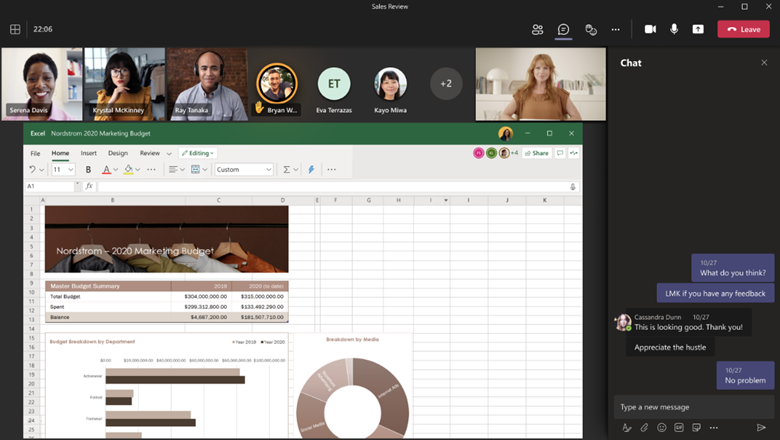Click Eva Terrazas ET avatar

pyautogui.click(x=334, y=84)
